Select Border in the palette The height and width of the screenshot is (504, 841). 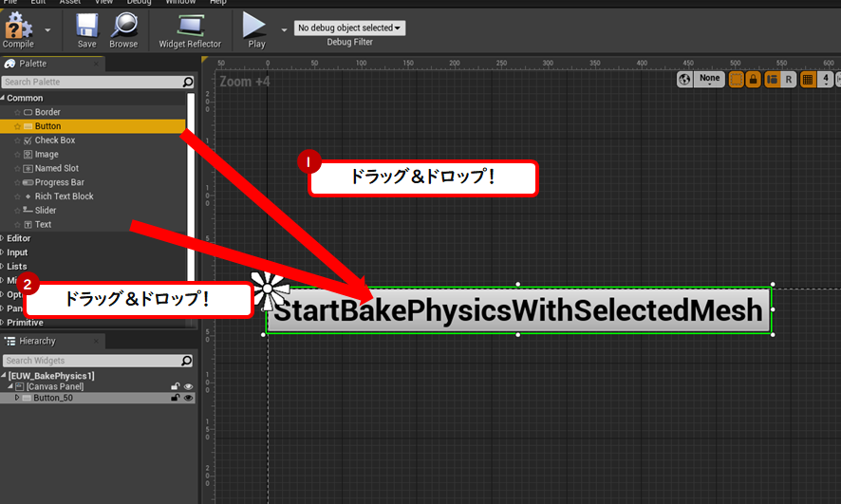[47, 112]
